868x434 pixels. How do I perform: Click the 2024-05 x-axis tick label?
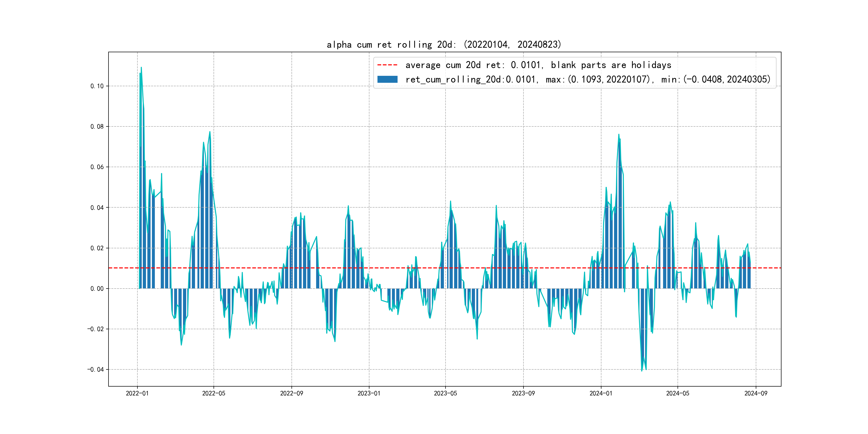coord(678,394)
